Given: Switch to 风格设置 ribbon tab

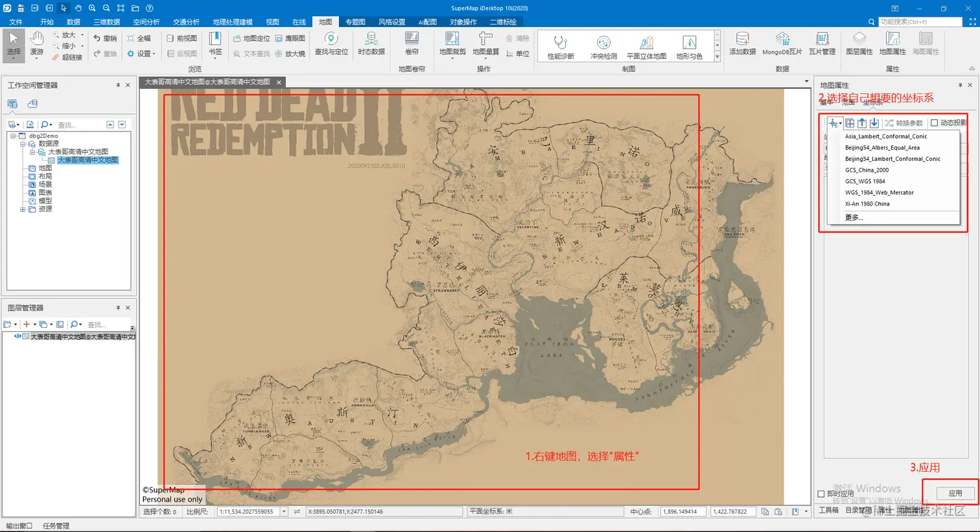Looking at the screenshot, I should (391, 22).
